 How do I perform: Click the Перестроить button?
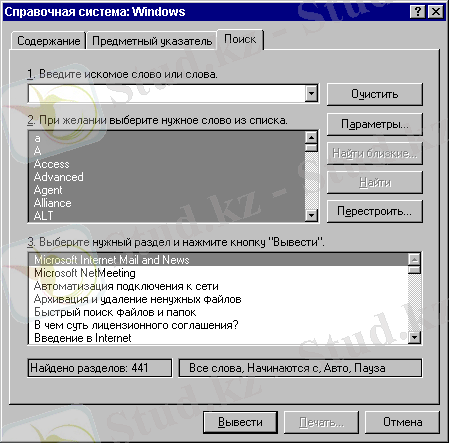tap(375, 211)
